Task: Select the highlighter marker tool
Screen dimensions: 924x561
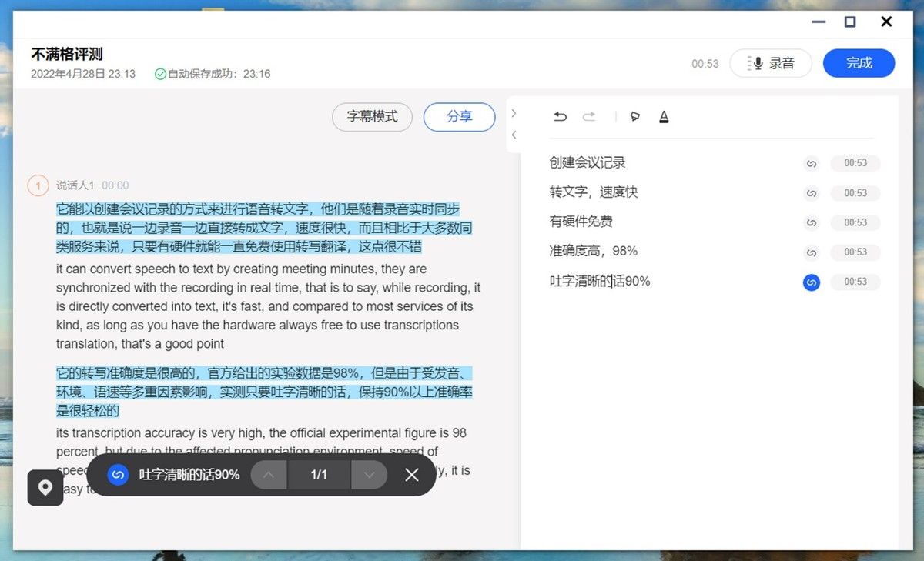Action: [635, 117]
